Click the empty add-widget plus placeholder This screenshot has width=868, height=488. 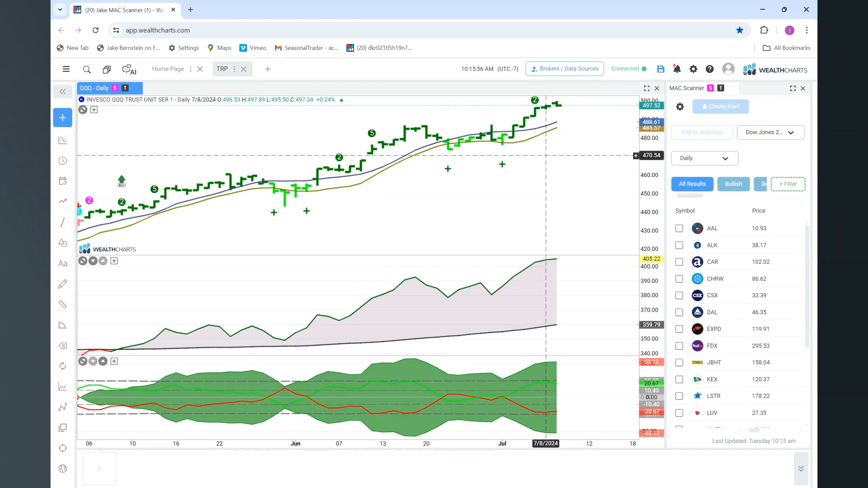point(99,469)
